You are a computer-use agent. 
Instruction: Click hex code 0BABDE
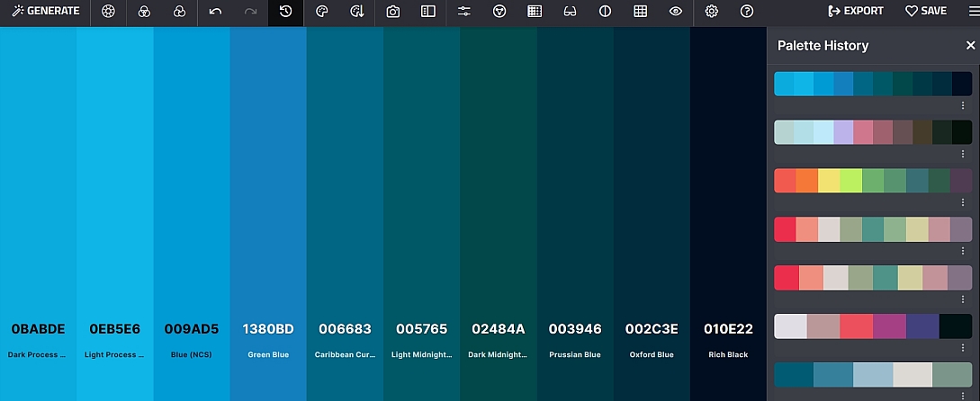(38, 329)
